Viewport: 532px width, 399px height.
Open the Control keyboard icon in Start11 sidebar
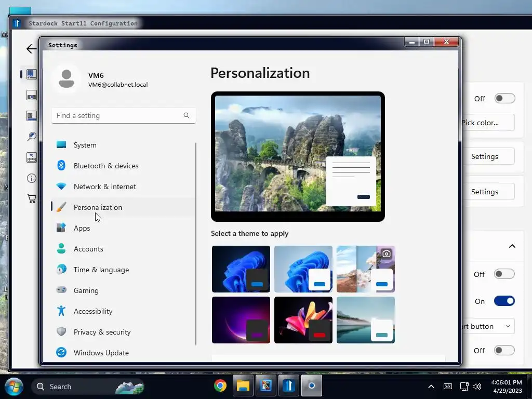32,157
